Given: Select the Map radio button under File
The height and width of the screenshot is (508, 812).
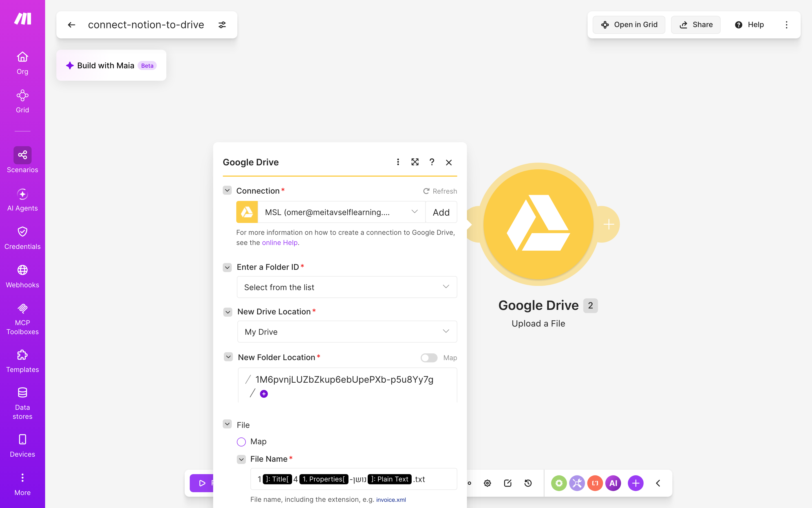Looking at the screenshot, I should [x=241, y=441].
